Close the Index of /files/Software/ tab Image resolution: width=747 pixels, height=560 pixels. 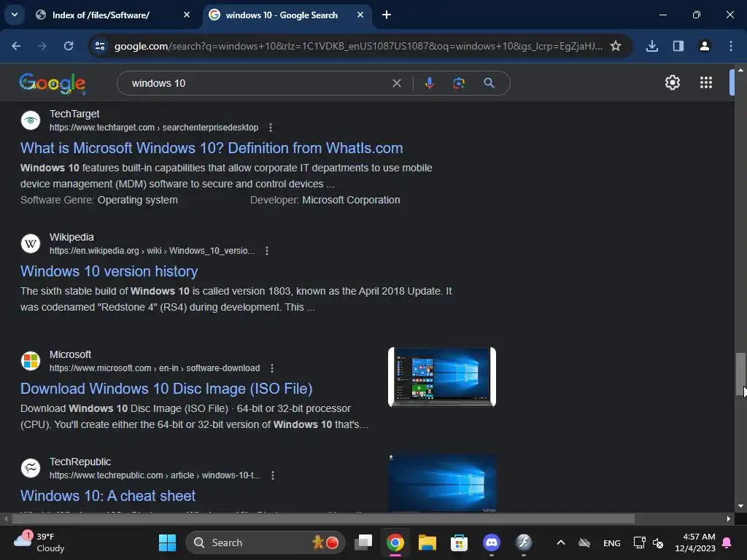pyautogui.click(x=187, y=15)
